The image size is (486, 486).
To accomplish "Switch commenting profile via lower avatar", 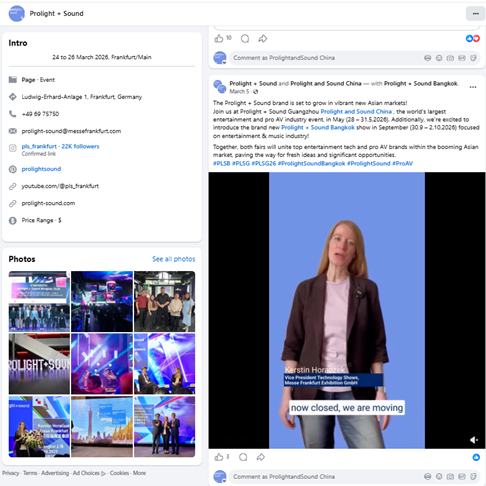I will pyautogui.click(x=220, y=477).
